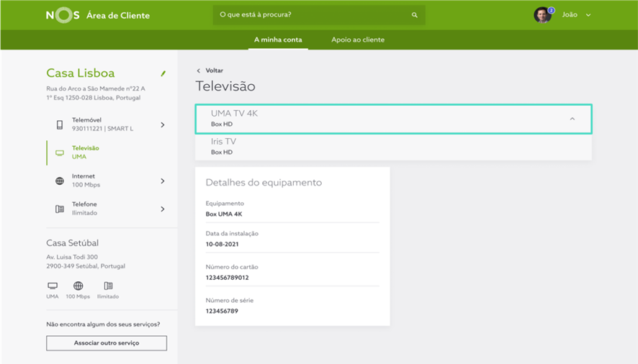The height and width of the screenshot is (364, 638).
Task: Click the Internet globe icon in Casa Lisboa
Action: click(59, 181)
